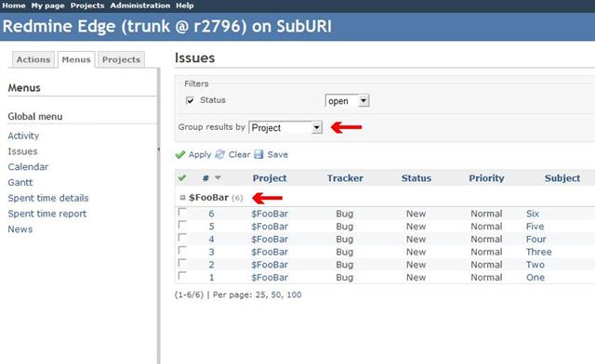Screen dimensions: 595x364
Task: Collapse the $FooBar group expander
Action: [182, 198]
